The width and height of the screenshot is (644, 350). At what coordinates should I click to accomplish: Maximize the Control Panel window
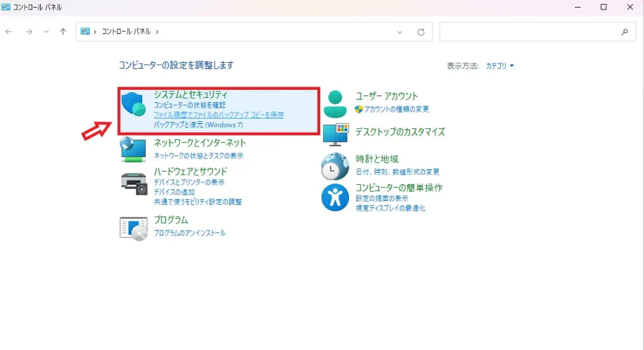click(x=603, y=8)
